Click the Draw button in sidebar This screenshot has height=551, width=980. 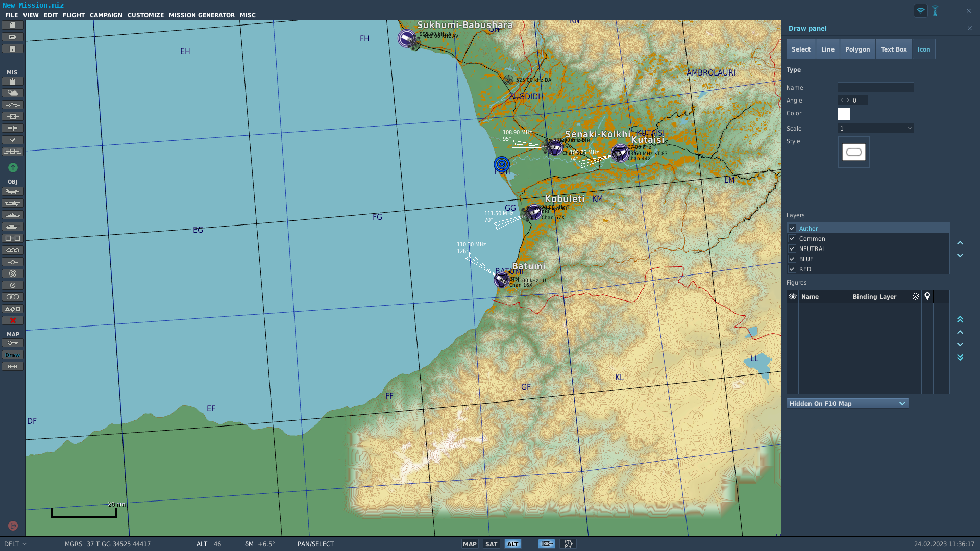coord(13,355)
